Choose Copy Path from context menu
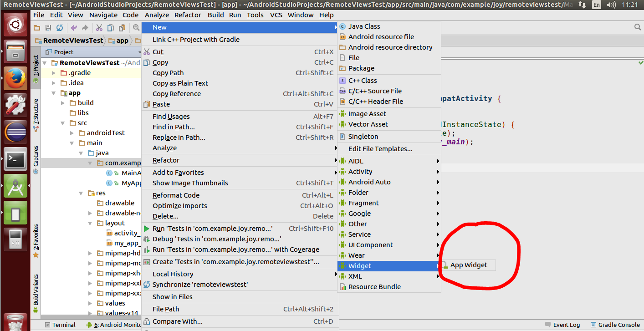Image resolution: width=644 pixels, height=331 pixels. (x=239, y=73)
